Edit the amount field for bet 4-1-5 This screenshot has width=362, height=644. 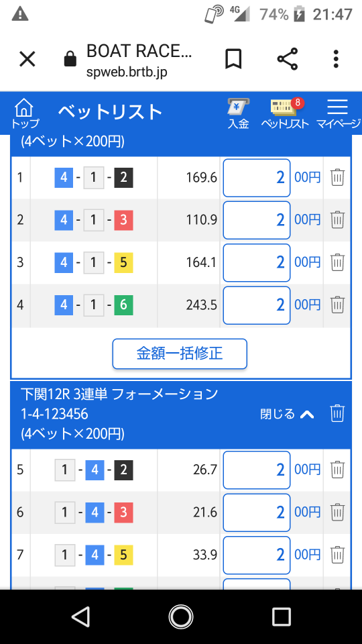point(257,262)
